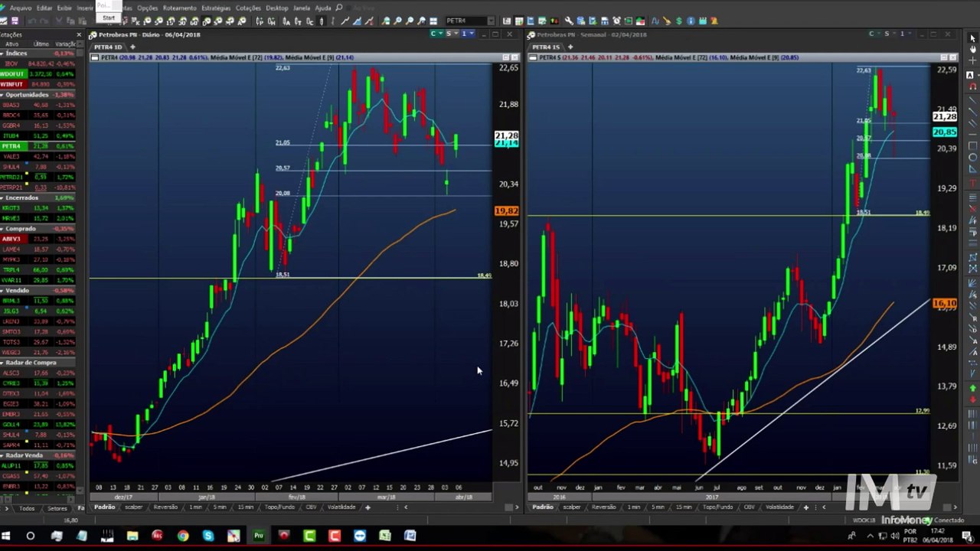Collapse the Encerrados group
This screenshot has height=551, width=980.
pos(3,197)
